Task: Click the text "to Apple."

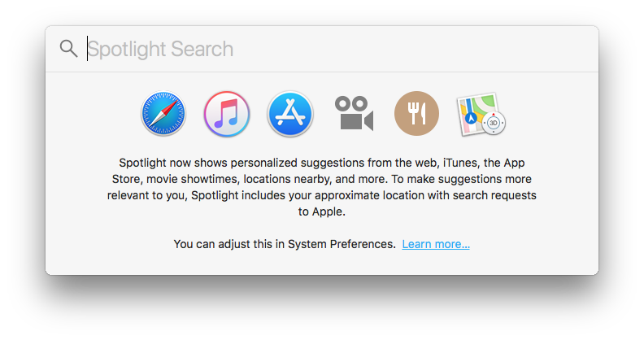Action: (322, 212)
